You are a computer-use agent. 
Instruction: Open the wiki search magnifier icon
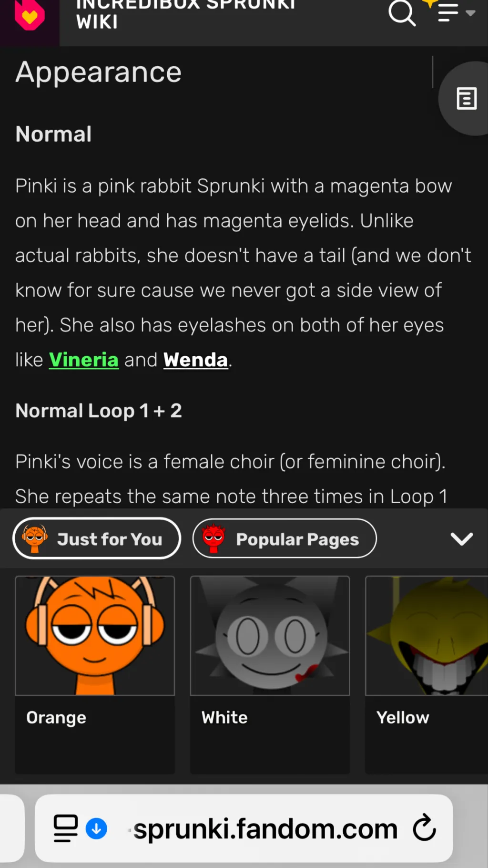(x=402, y=12)
